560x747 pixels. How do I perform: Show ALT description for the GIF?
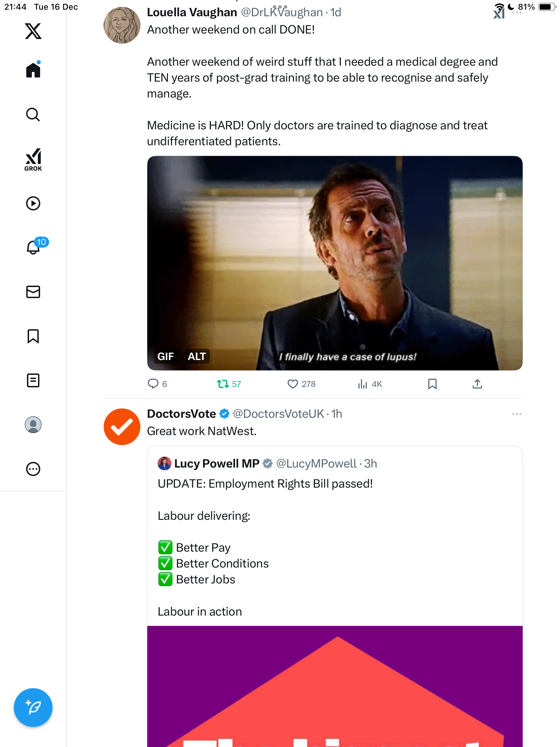tap(196, 356)
